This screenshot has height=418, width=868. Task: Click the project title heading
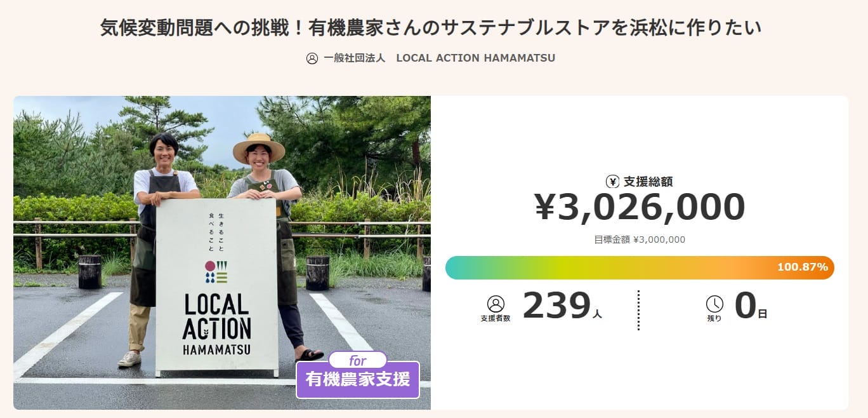(x=431, y=28)
